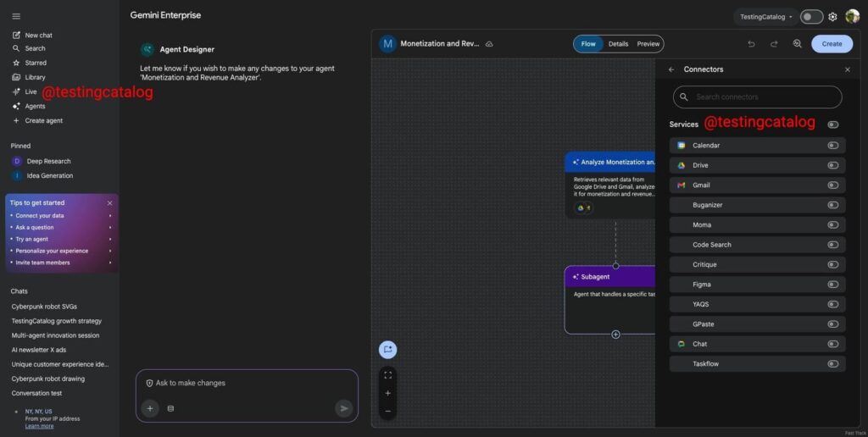Enable the Calendar connector toggle
Viewport: 868px width, 437px height.
point(833,146)
